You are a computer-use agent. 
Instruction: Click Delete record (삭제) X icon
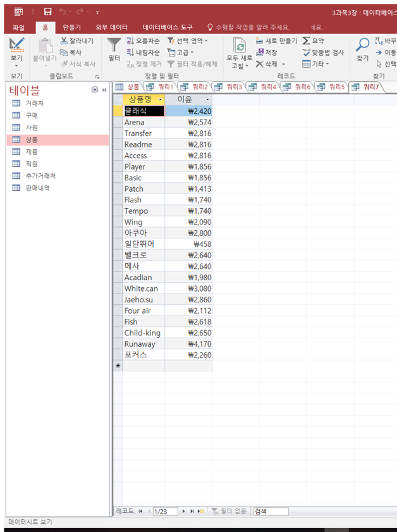(x=260, y=64)
